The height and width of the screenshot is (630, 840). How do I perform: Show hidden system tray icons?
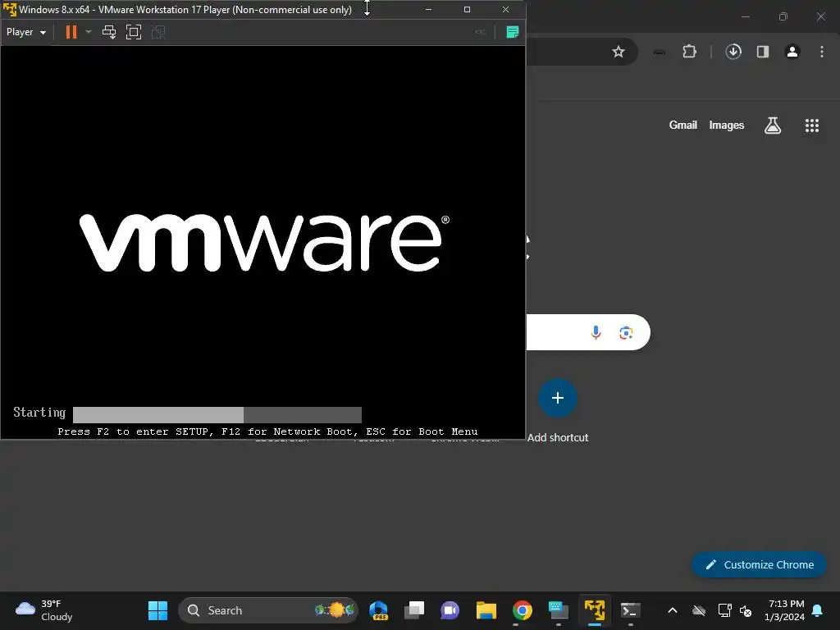pos(673,610)
